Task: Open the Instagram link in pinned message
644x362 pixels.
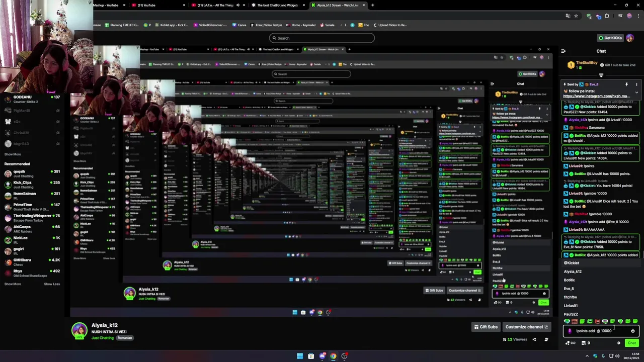Action: pyautogui.click(x=596, y=96)
